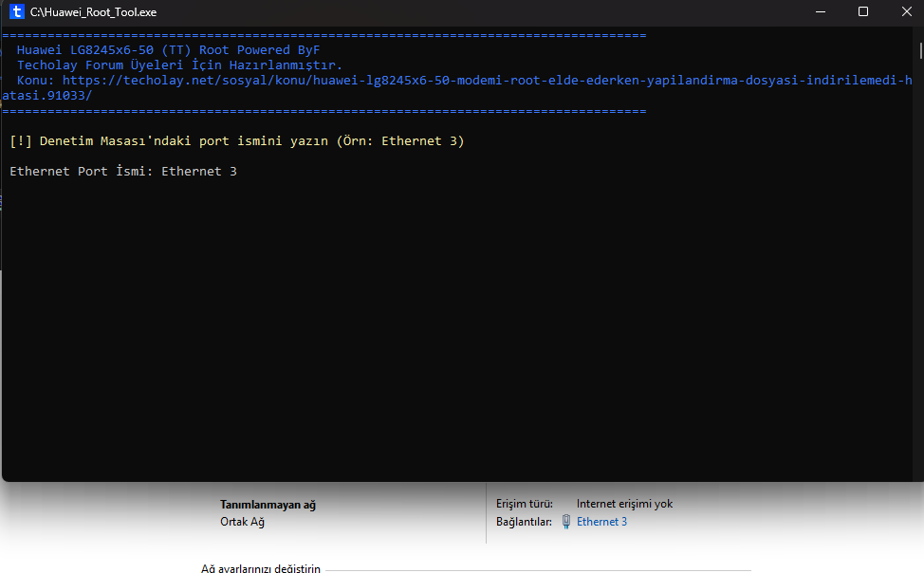
Task: Click the 'Huawei LG8245x6-50 (TT) Root' banner line
Action: pyautogui.click(x=168, y=50)
